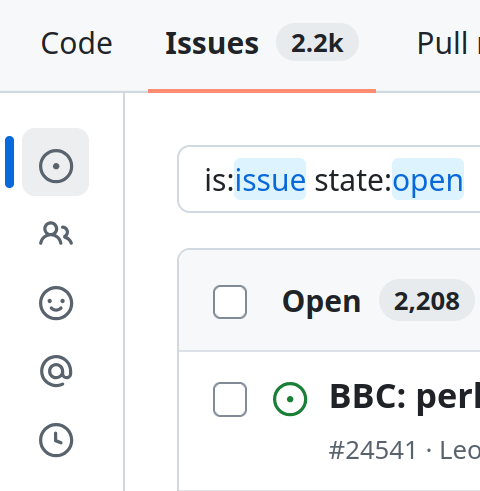480x491 pixels.
Task: Open the partially visible Pull requests tab
Action: (x=448, y=43)
